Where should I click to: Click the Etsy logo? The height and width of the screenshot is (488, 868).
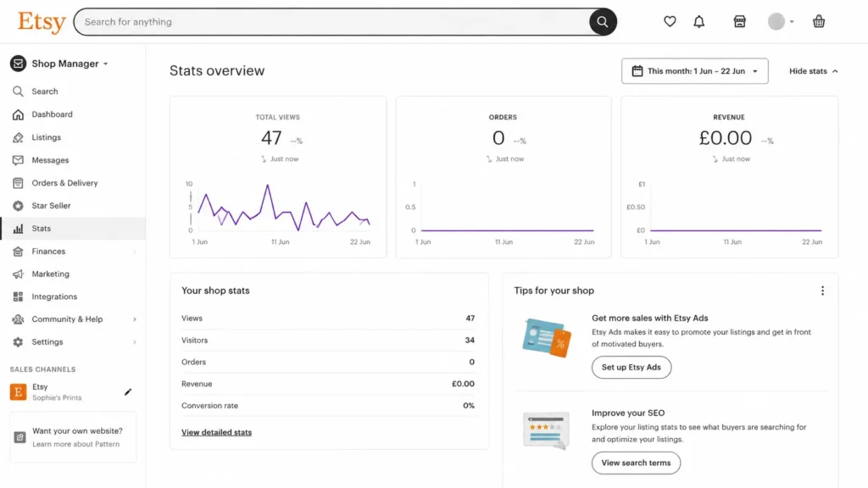point(42,22)
